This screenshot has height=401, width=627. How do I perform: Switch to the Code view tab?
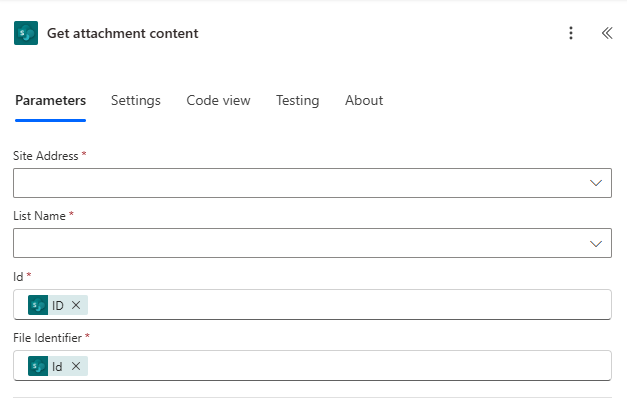[x=218, y=101]
